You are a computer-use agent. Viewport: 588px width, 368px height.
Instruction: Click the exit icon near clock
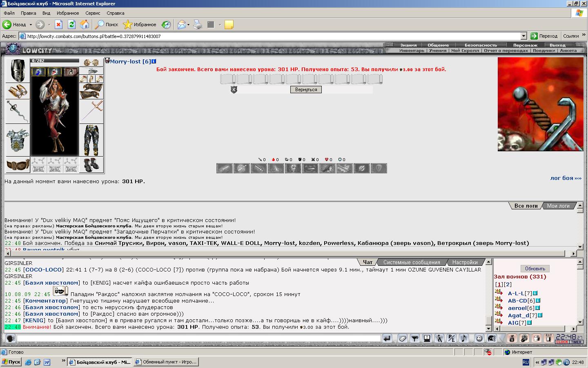coord(549,338)
